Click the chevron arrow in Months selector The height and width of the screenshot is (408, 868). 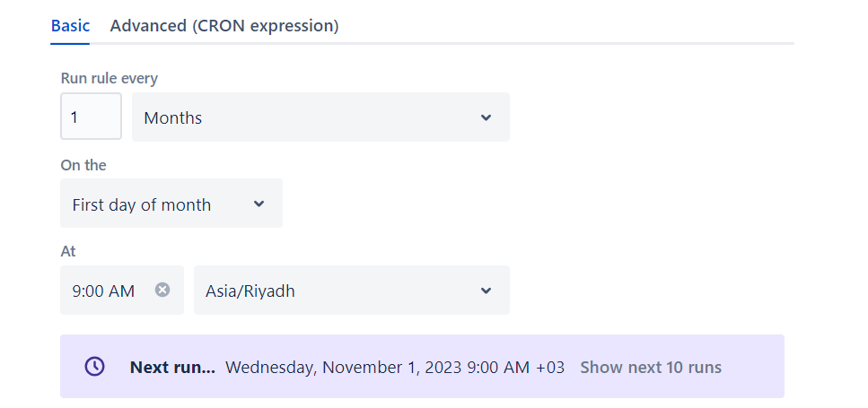pyautogui.click(x=486, y=117)
